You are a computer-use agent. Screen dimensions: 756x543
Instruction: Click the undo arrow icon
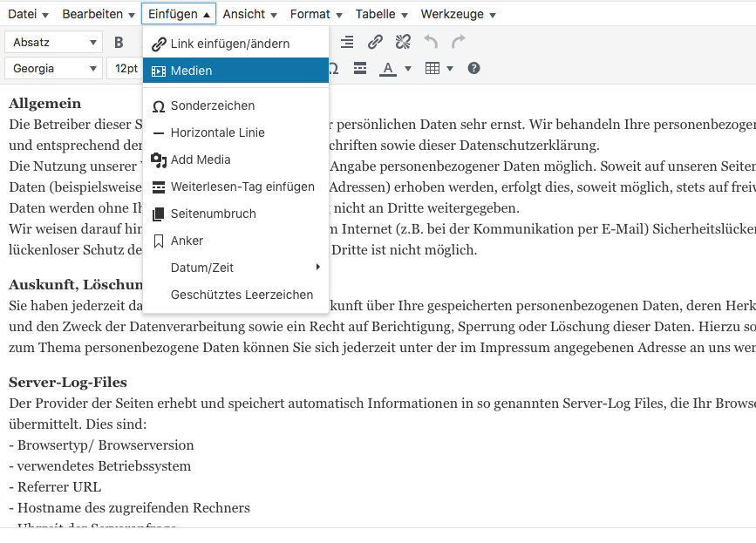431,43
